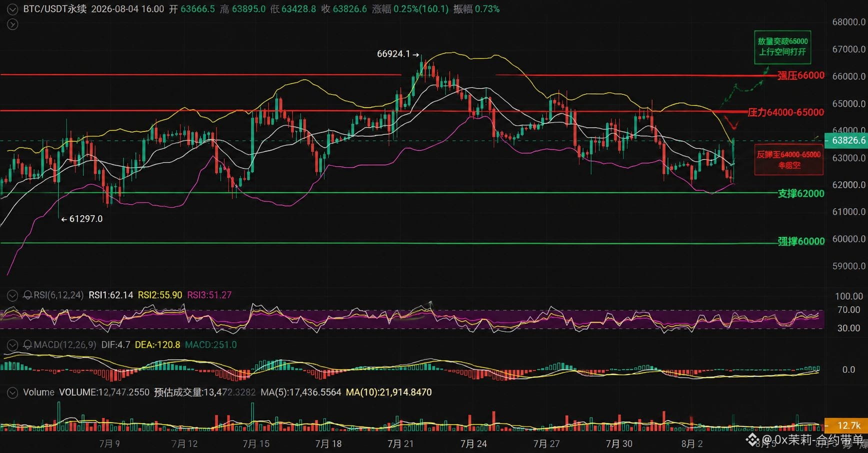Collapse the RSI indicator panel chevron

tap(12, 295)
